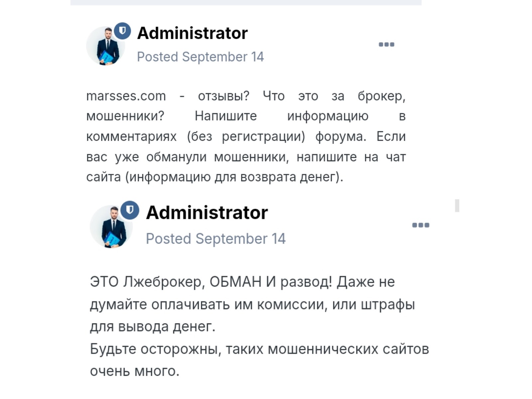
Task: Click the moderator shield badge on first post
Action: 122,31
